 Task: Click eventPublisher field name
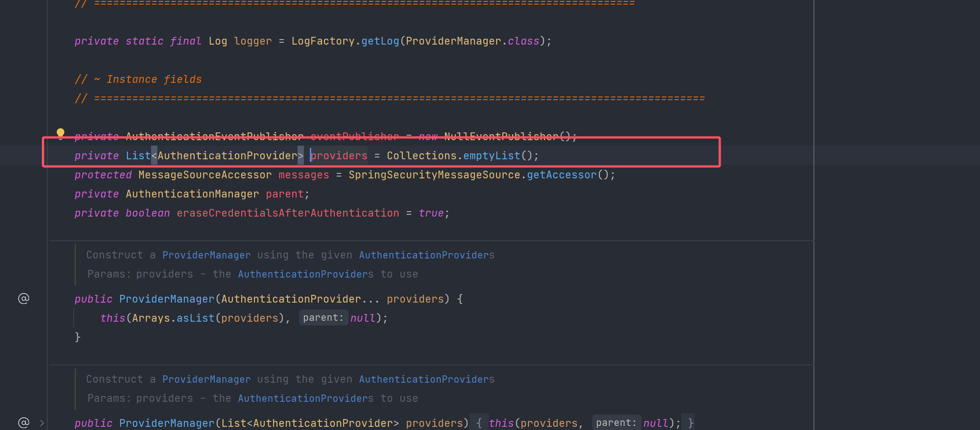click(x=355, y=137)
